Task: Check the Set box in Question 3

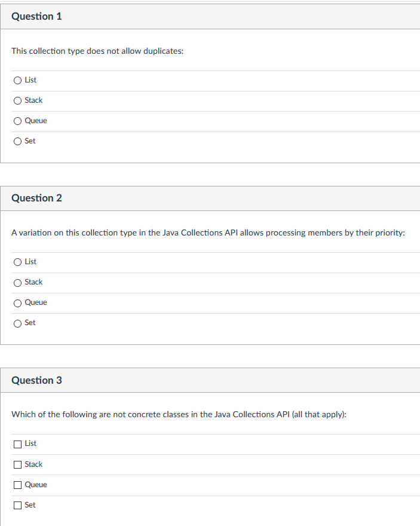Action: [x=17, y=505]
